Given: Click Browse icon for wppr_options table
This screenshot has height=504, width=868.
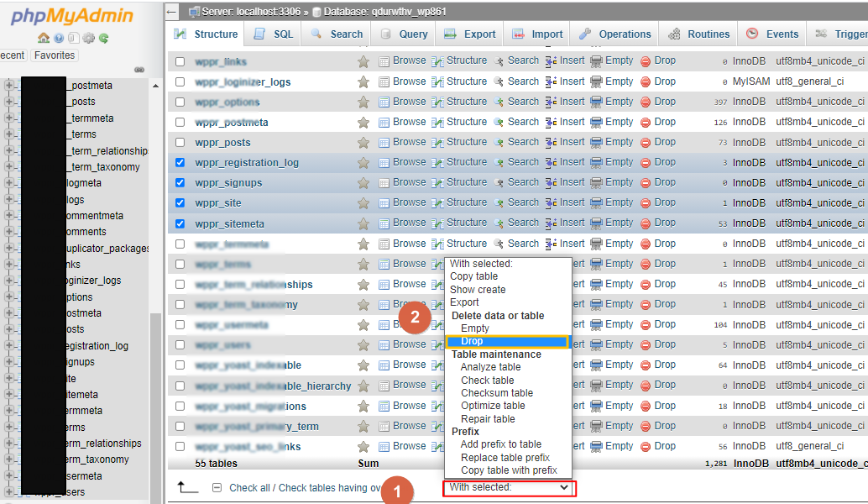Looking at the screenshot, I should (384, 102).
